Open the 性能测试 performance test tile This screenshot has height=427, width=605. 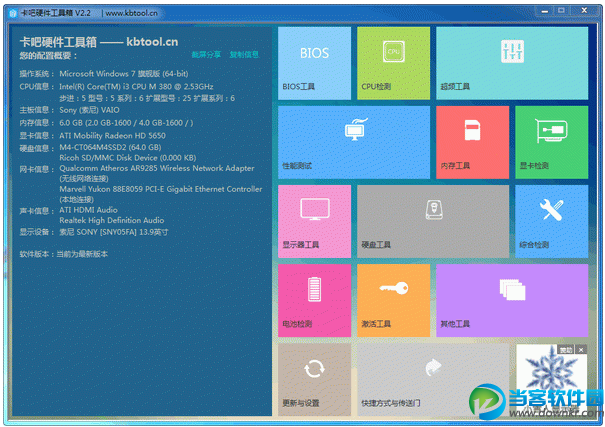[x=354, y=142]
